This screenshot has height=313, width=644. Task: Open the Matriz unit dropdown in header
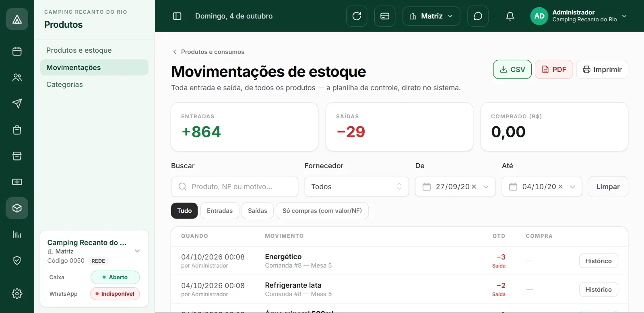click(x=431, y=16)
